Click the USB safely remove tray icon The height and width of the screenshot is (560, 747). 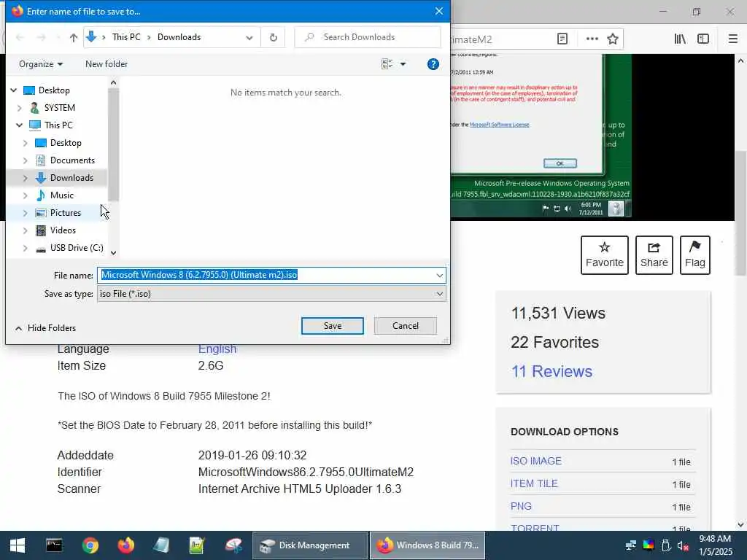click(x=666, y=545)
